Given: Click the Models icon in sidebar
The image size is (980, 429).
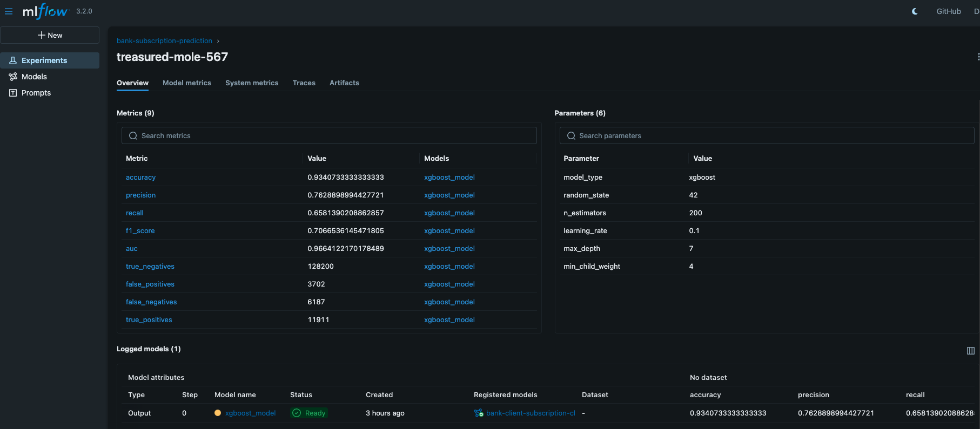Looking at the screenshot, I should click(x=13, y=77).
